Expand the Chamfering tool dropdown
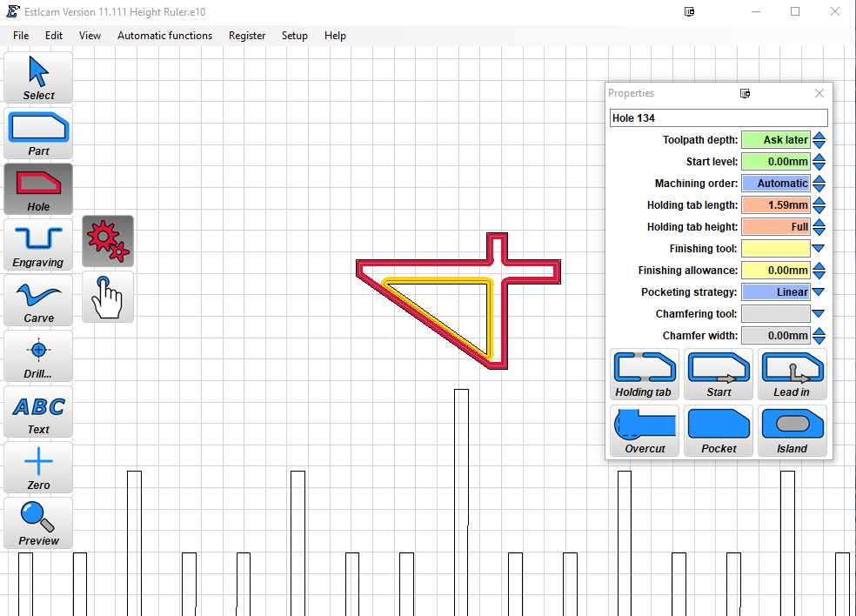 tap(819, 314)
